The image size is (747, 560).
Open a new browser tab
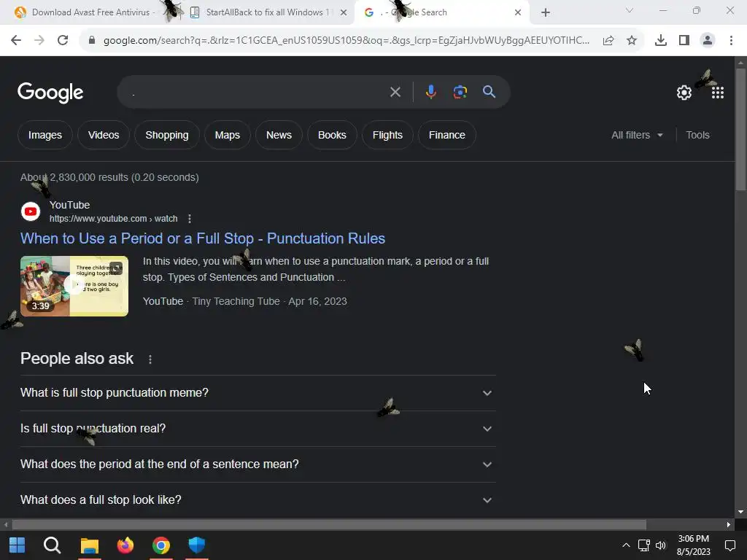click(546, 12)
